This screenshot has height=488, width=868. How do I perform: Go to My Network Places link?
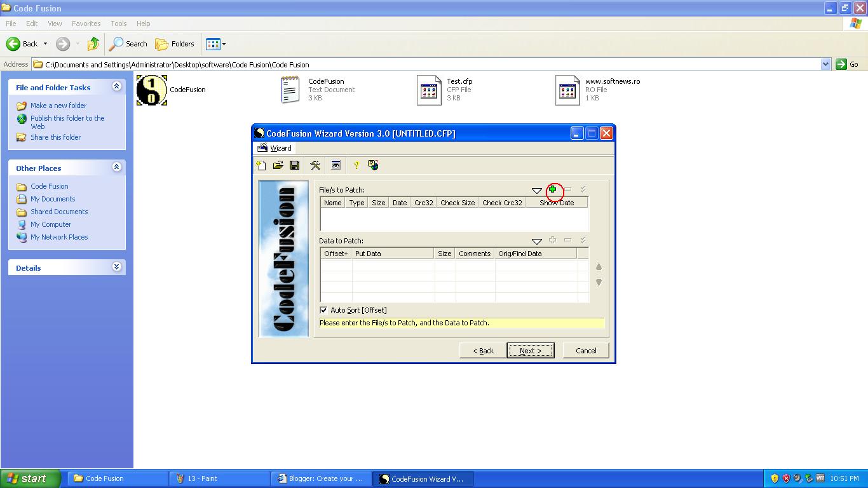coord(59,237)
